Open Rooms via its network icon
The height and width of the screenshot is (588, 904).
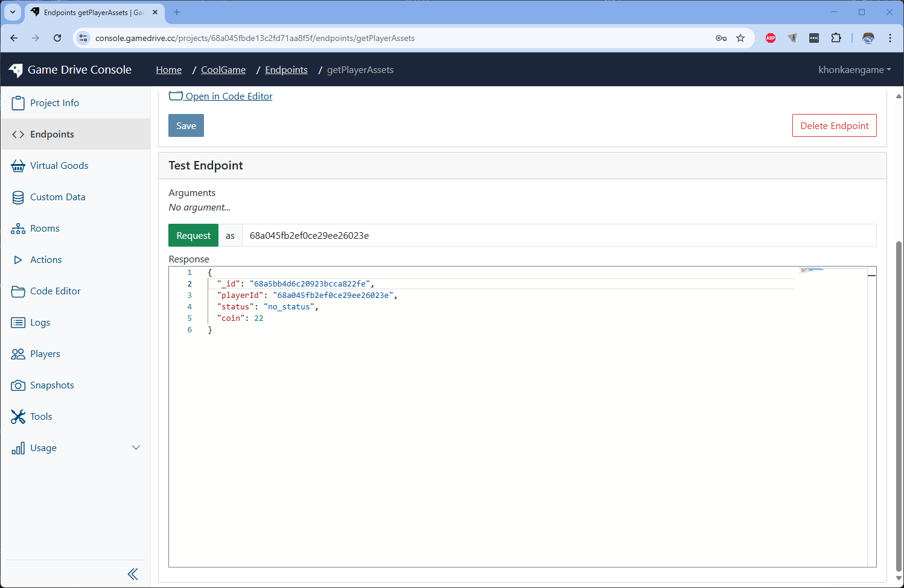coord(18,229)
